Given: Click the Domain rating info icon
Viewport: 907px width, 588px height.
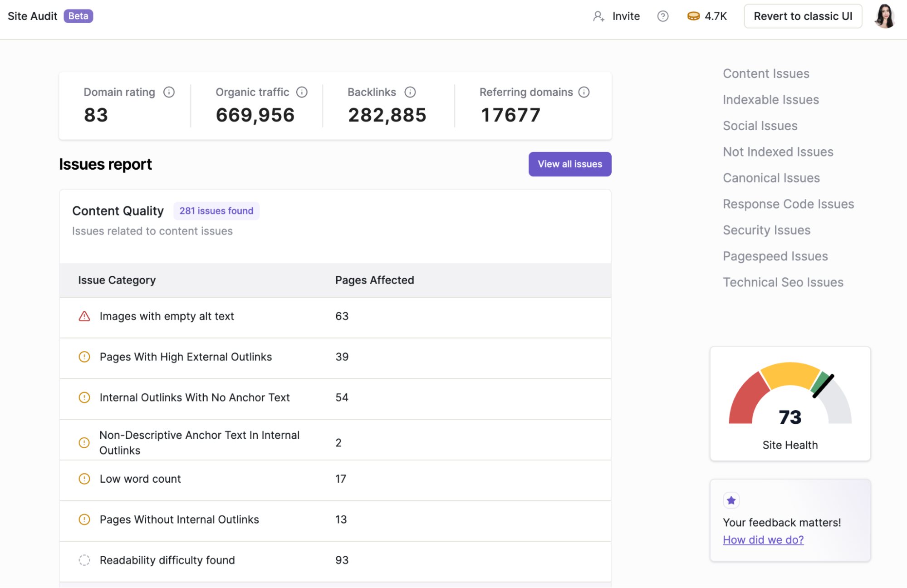Looking at the screenshot, I should (169, 92).
